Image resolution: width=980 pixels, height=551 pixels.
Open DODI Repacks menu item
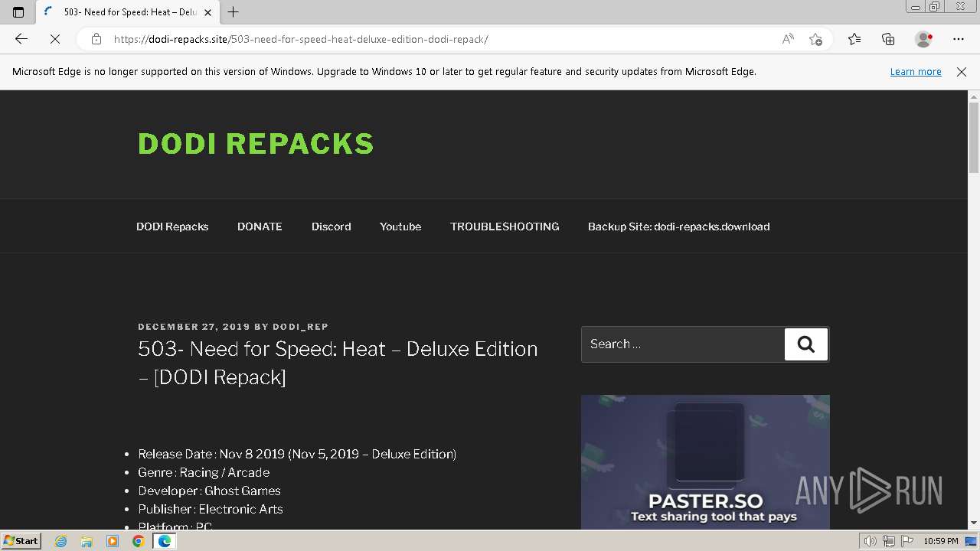click(172, 227)
